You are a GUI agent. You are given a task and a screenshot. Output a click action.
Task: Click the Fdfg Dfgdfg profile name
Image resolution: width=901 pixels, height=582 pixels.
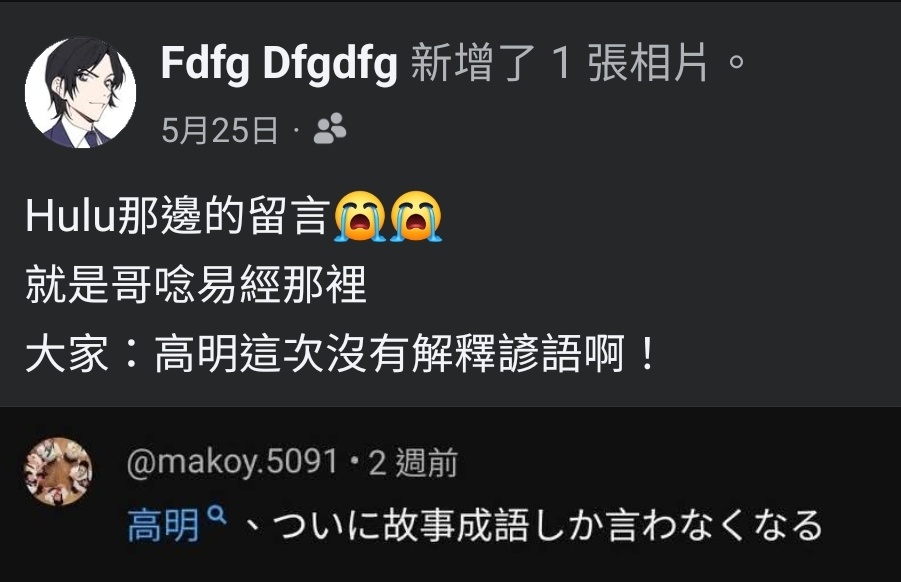pyautogui.click(x=279, y=63)
